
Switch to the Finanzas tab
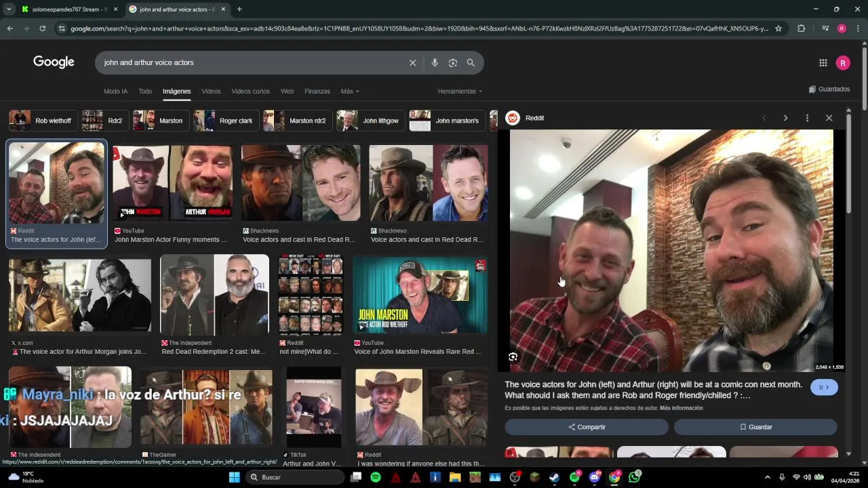[317, 91]
